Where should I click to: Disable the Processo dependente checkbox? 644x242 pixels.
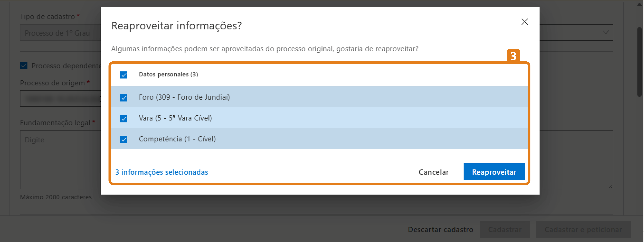pyautogui.click(x=23, y=66)
